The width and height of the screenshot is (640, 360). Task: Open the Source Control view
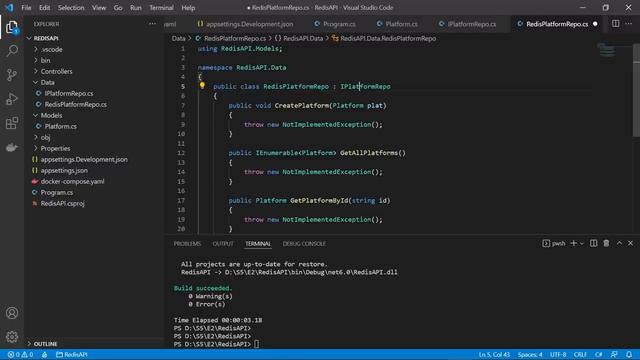12,75
